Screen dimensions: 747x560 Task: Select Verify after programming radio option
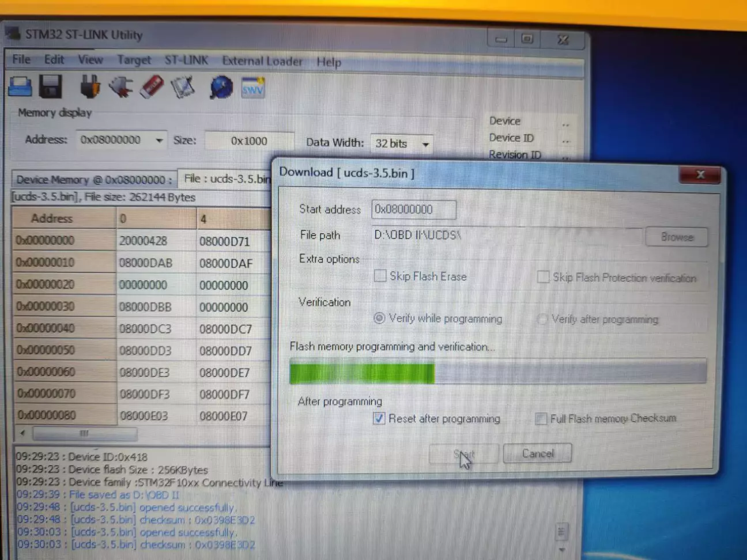[x=542, y=319]
